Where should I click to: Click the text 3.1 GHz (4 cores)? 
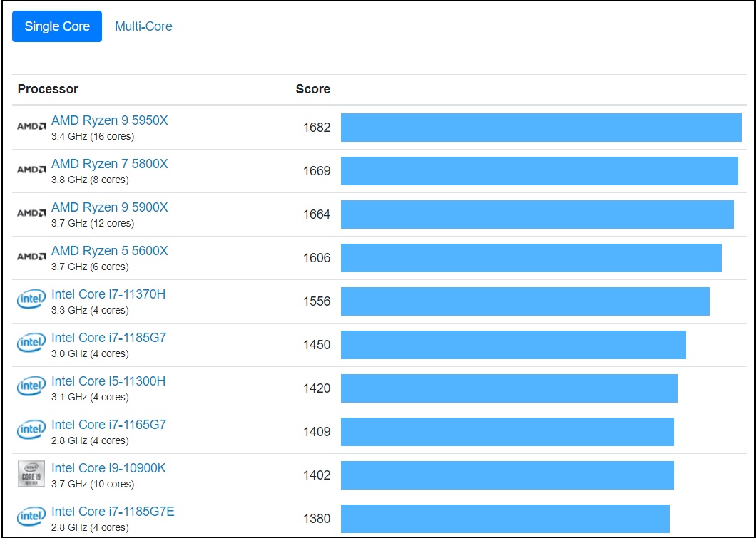click(90, 397)
